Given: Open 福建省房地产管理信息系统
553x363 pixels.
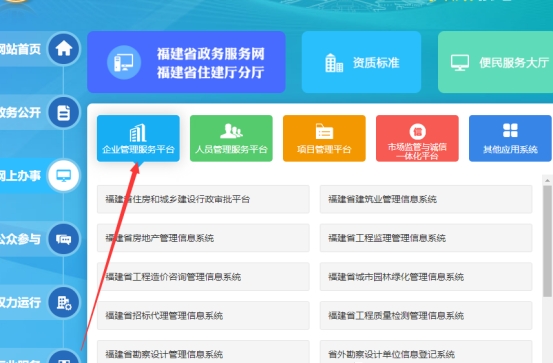Looking at the screenshot, I should (203, 238).
